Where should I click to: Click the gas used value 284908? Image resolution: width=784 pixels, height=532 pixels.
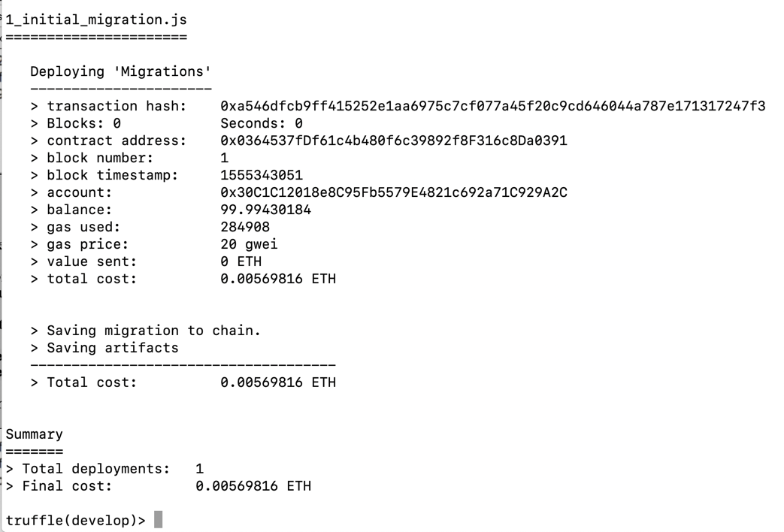tap(245, 227)
